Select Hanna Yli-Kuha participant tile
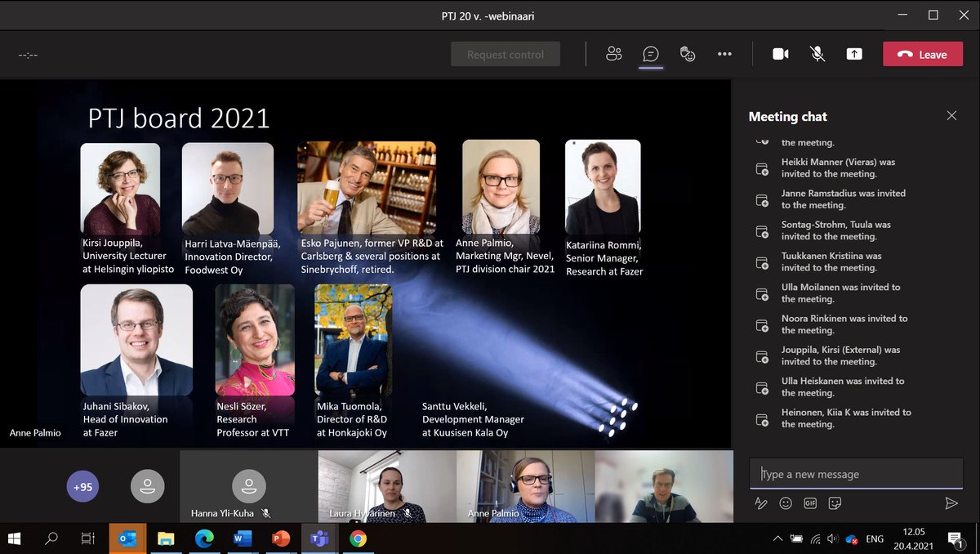The height and width of the screenshot is (554, 980). pos(248,486)
